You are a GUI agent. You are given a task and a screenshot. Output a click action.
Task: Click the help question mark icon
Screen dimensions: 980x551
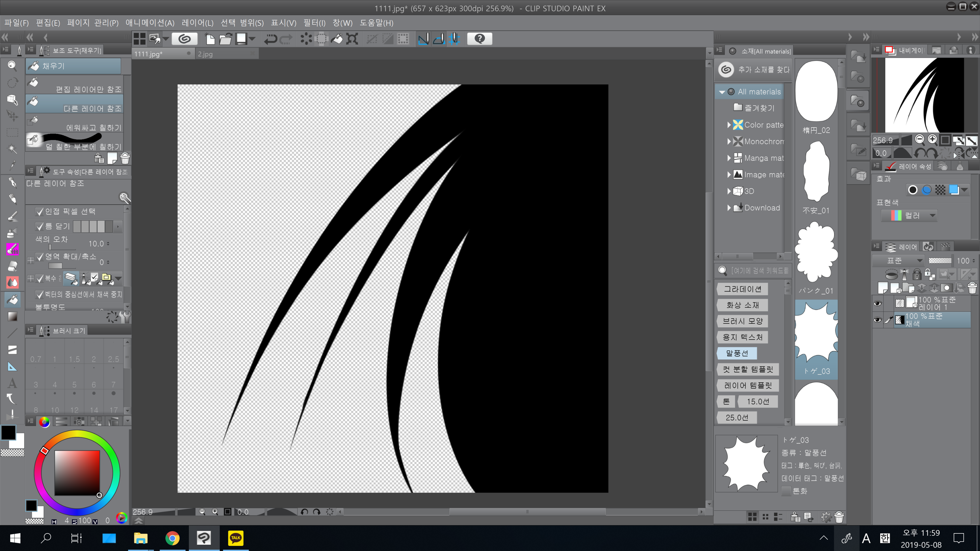[x=479, y=39]
